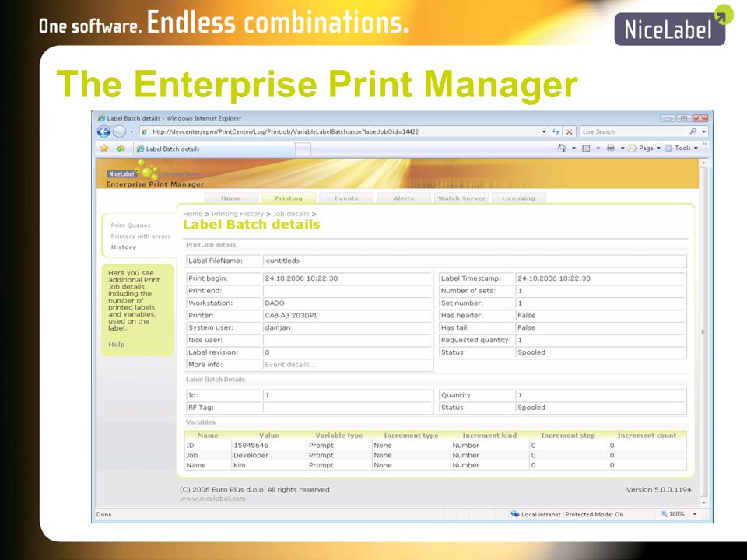The image size is (747, 560).
Task: Visit the www.nicelabel.com footer link
Action: 213,499
